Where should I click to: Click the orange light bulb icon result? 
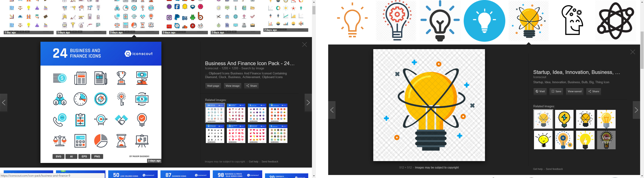coord(352,20)
